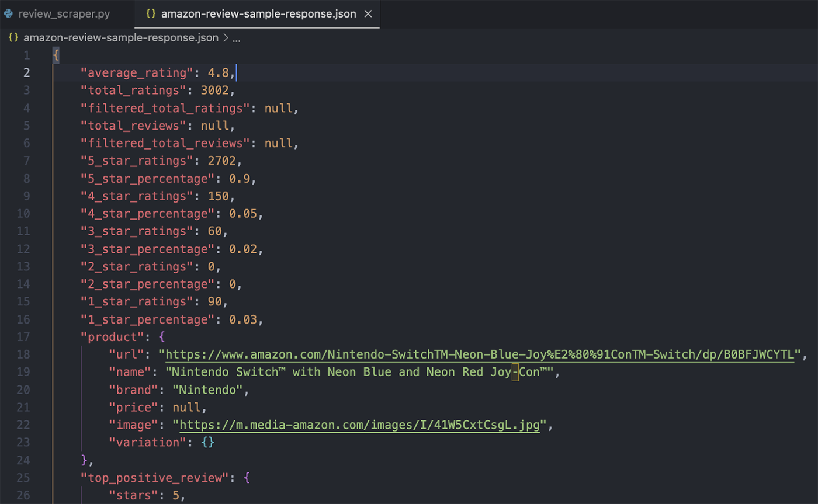Click the null value of "price"
818x504 pixels.
[186, 407]
